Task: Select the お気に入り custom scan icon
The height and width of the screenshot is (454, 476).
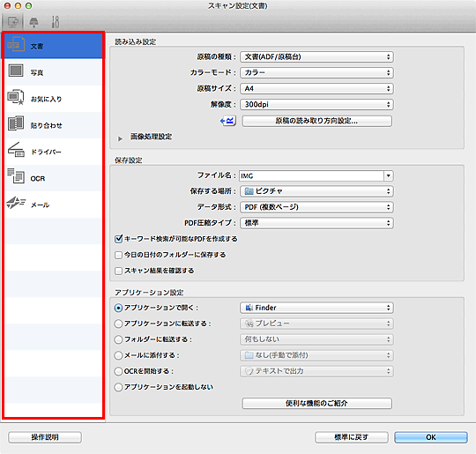Action: click(x=16, y=97)
